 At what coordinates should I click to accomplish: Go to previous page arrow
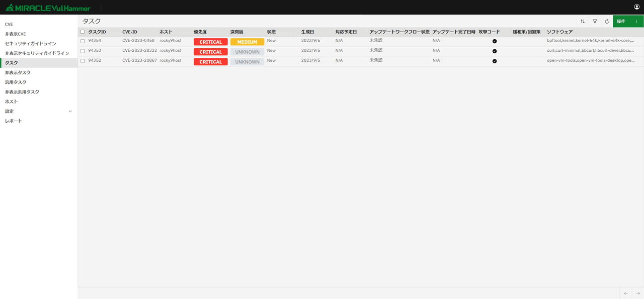pos(626,293)
